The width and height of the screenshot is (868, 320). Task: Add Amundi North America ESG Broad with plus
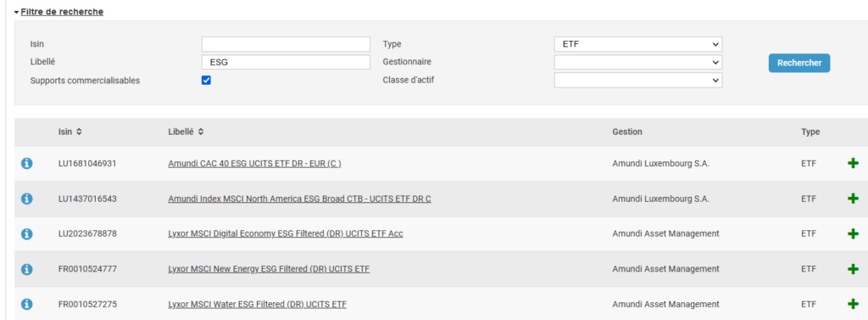pos(853,199)
